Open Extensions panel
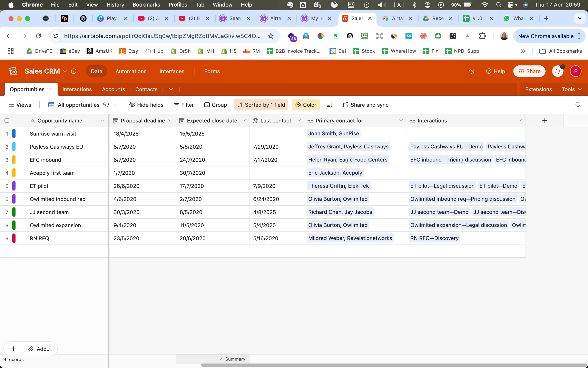 click(538, 89)
